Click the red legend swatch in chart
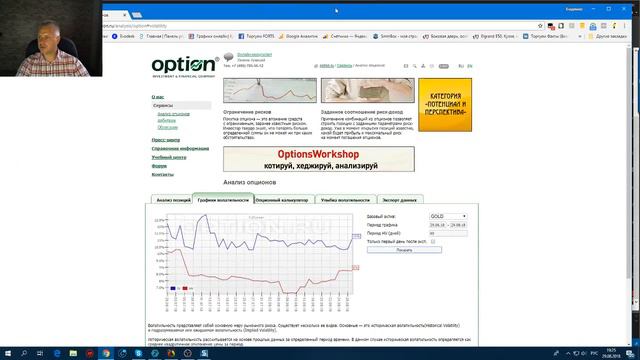Screen dimensions: 640x360 tap(185, 288)
